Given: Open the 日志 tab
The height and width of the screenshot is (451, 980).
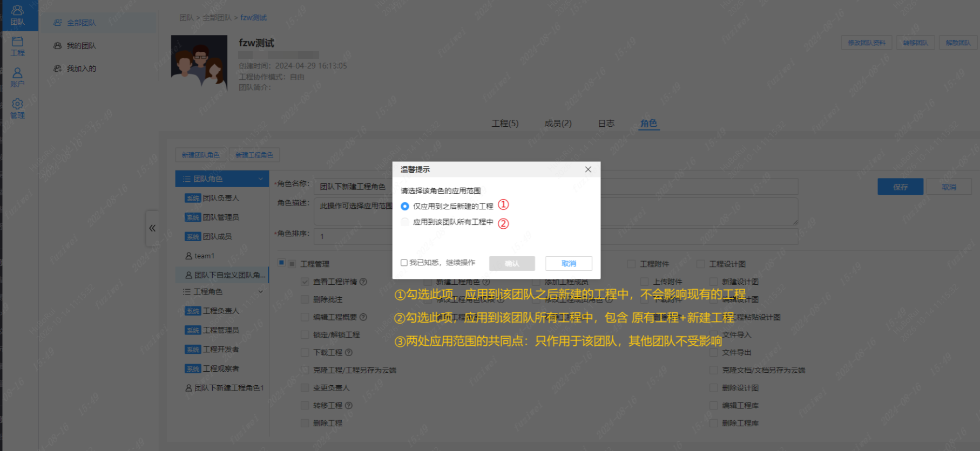Looking at the screenshot, I should tap(606, 124).
